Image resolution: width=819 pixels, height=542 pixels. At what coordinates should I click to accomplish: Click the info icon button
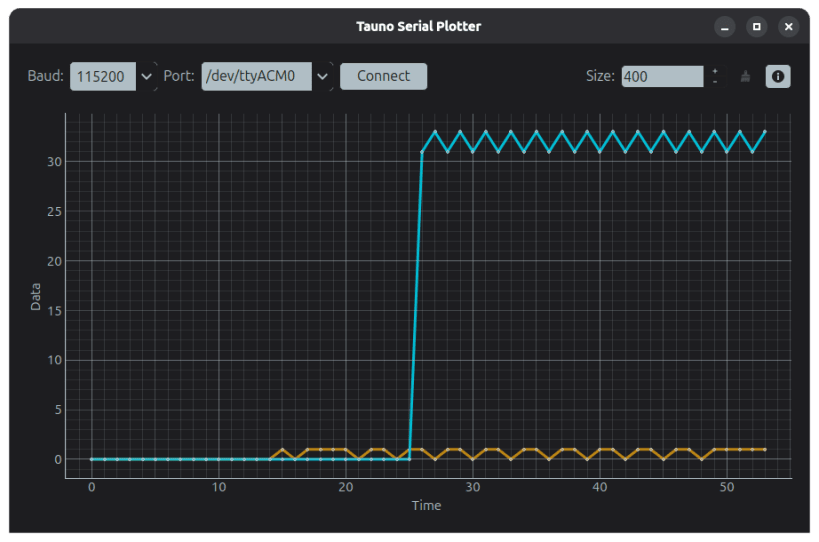(777, 76)
